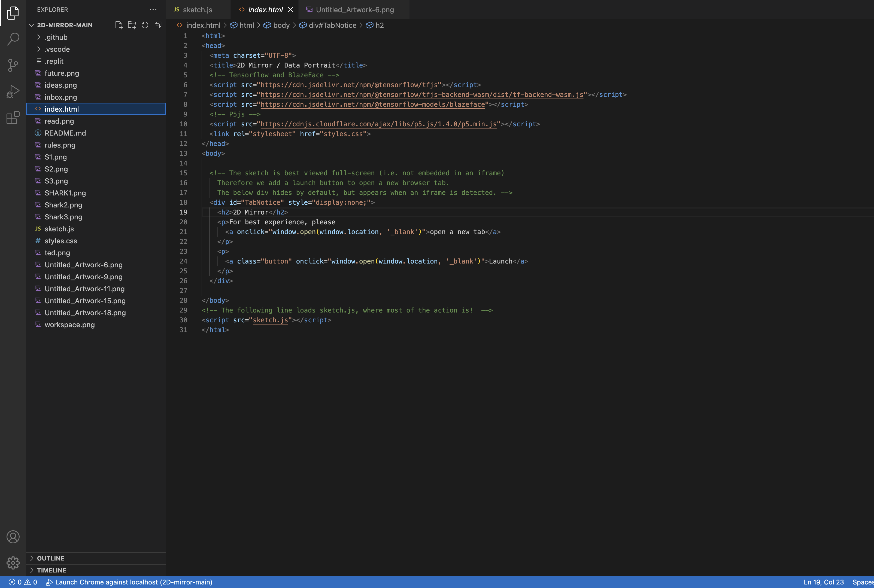Open the Accounts icon
The height and width of the screenshot is (588, 874).
[x=13, y=537]
